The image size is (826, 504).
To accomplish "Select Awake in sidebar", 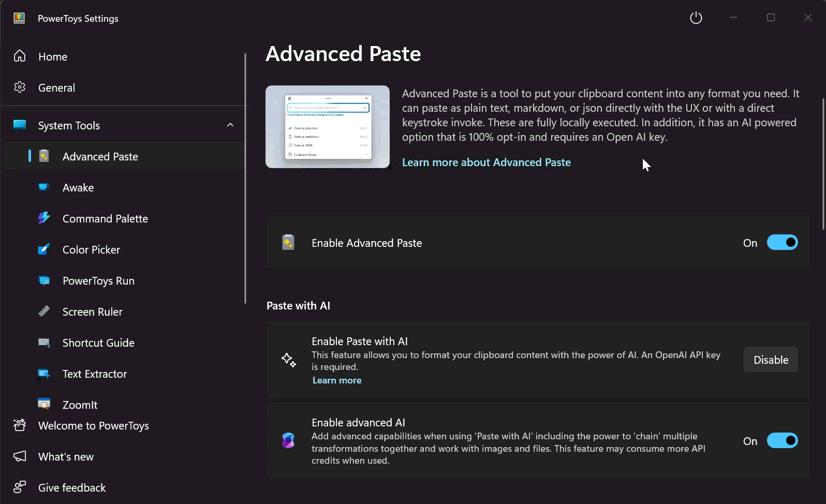I will tap(124, 187).
